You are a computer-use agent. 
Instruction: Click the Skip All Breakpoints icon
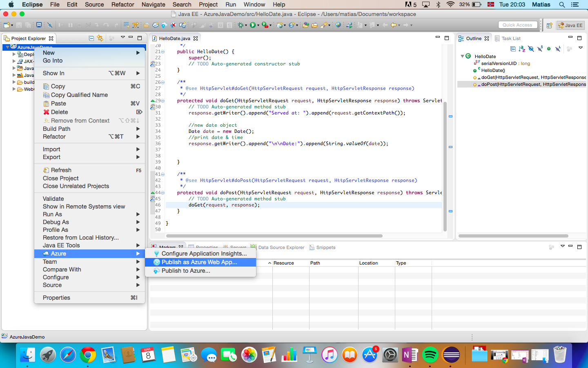coord(50,25)
